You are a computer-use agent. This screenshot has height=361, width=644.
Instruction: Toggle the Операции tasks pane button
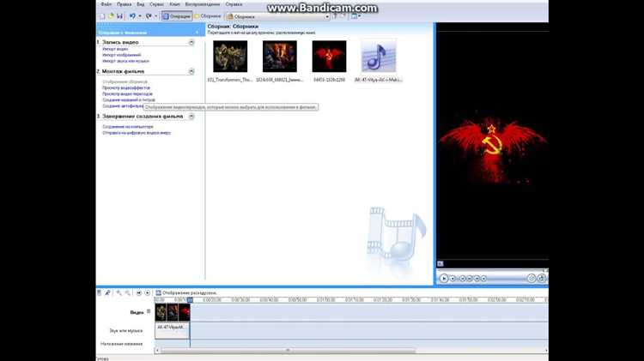[177, 16]
